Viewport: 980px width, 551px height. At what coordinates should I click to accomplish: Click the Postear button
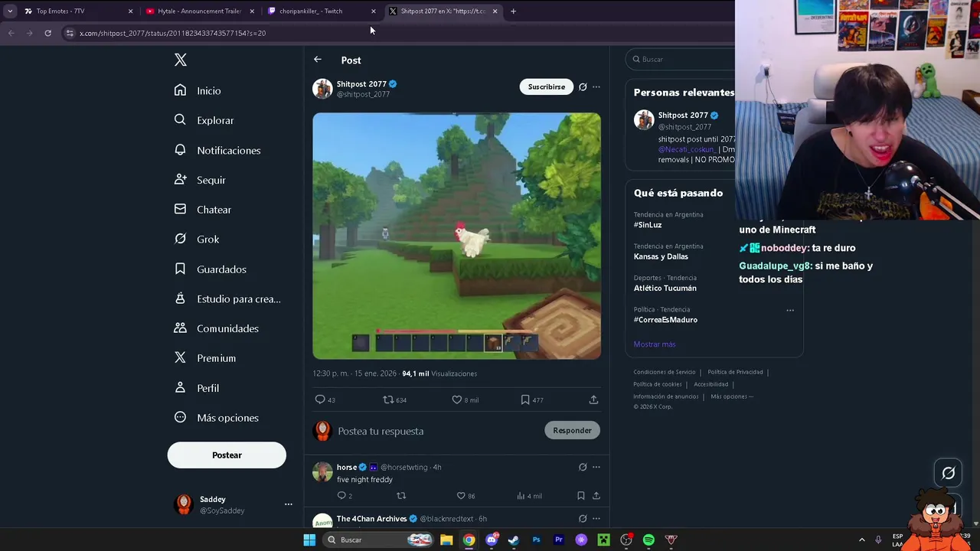(x=227, y=455)
